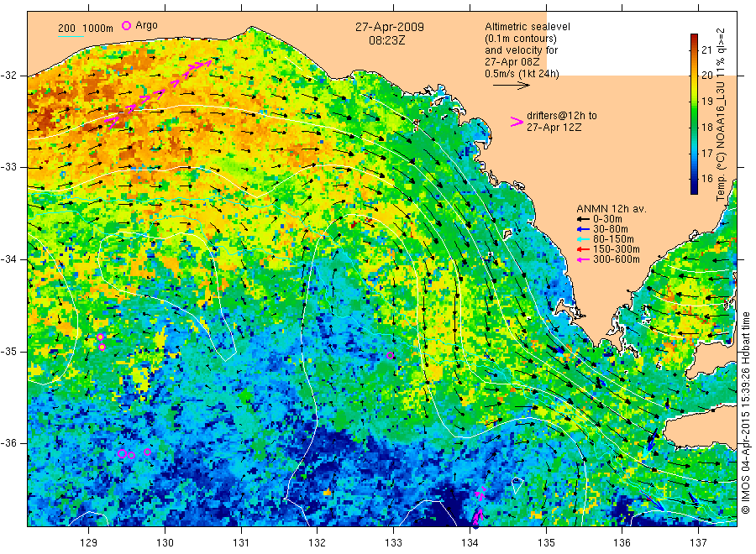
Task: Click the '150-300m' legend label
Action: coord(617,249)
